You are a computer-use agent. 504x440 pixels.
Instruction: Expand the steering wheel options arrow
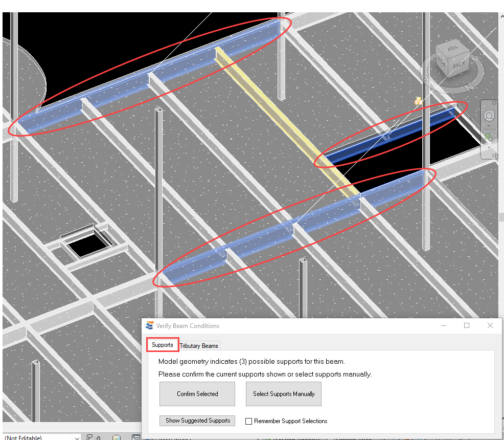coord(489,126)
